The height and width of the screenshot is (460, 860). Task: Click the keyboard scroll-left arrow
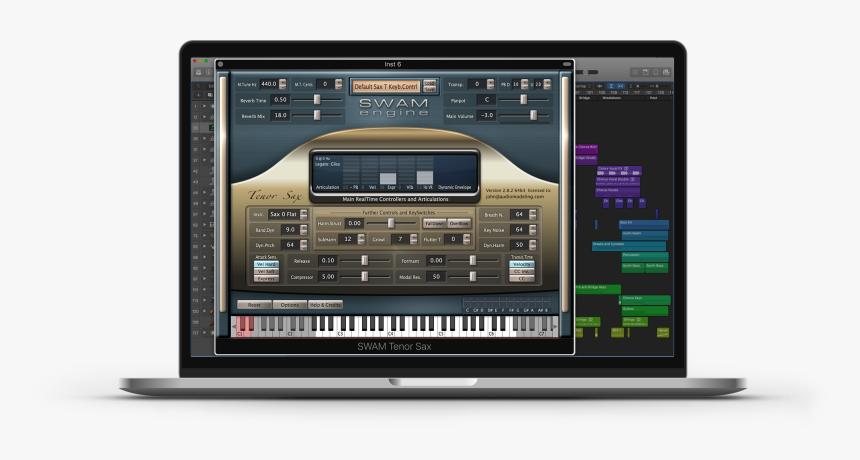234,326
